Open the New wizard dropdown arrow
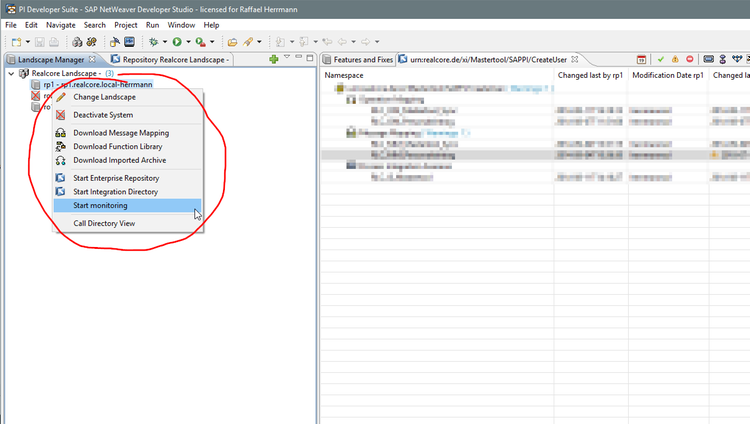 tap(28, 42)
